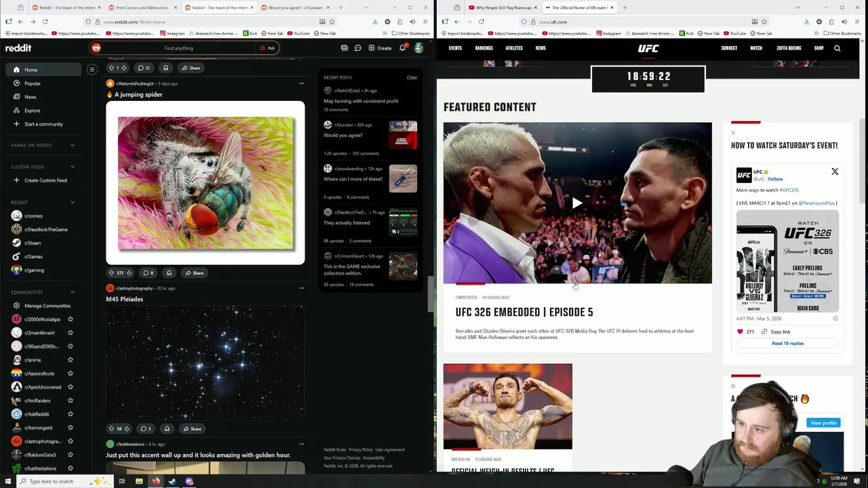Copy link of the embedded tweet
Screen dimensions: 868x488
coord(776,331)
